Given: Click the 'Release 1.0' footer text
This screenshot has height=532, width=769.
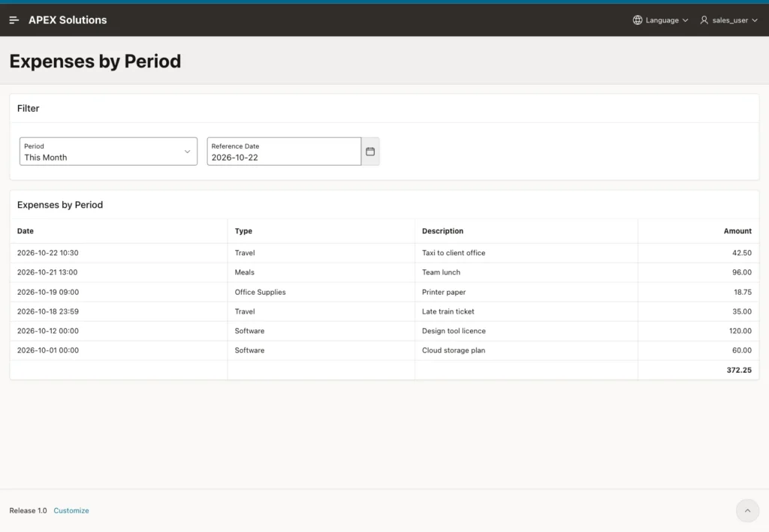Looking at the screenshot, I should pos(28,510).
